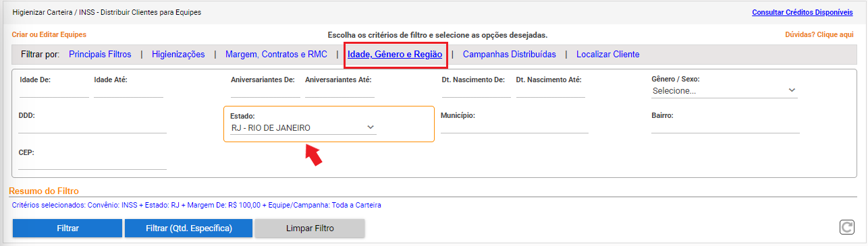Click the Limpar Filtro button

coord(310,228)
